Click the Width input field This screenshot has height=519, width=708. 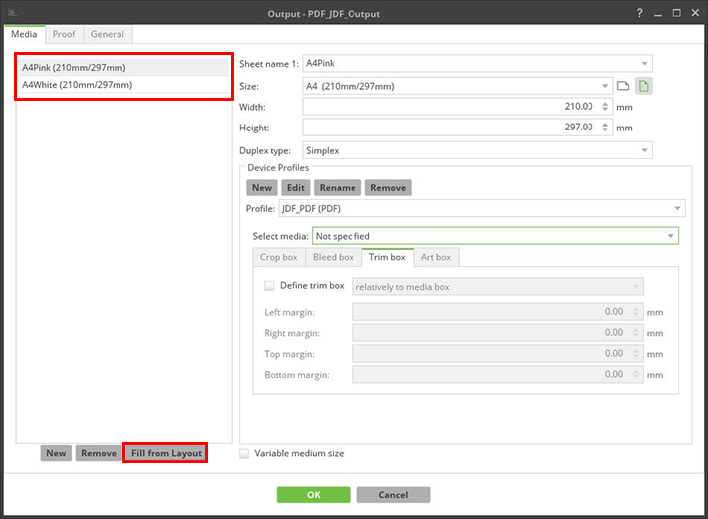(450, 106)
